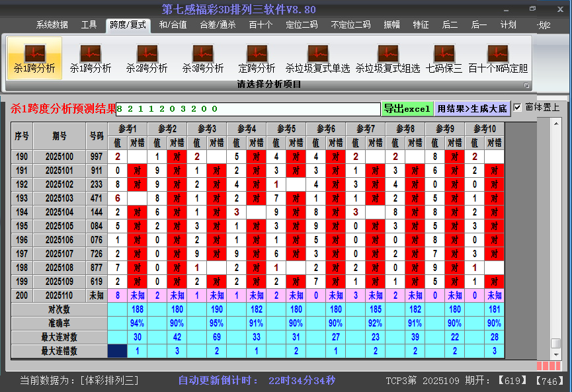Select period cell 2025105
Viewport: 572px width, 392px height.
(x=60, y=226)
